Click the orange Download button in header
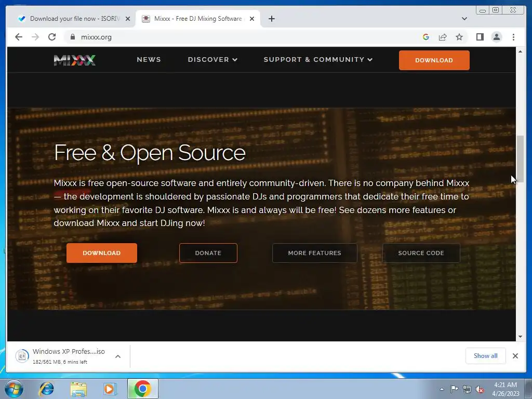The width and height of the screenshot is (532, 399). click(434, 60)
